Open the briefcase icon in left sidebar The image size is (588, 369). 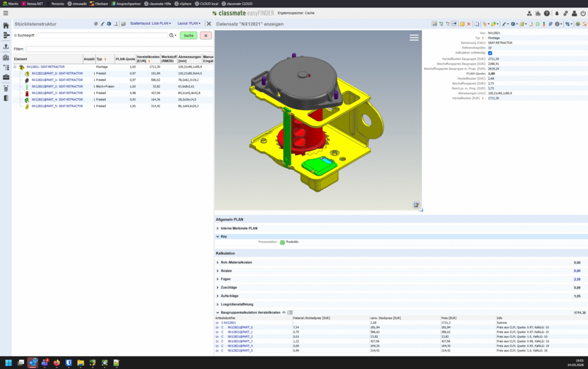[x=6, y=77]
